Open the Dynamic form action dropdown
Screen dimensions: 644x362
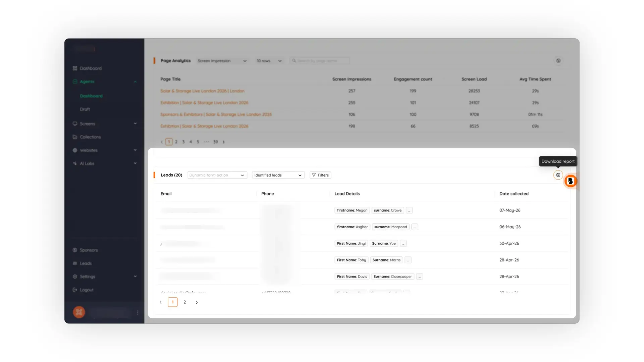(217, 175)
